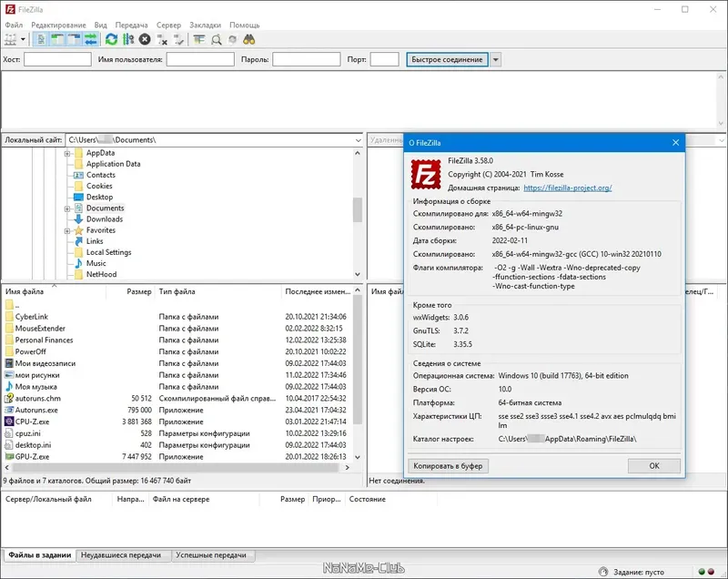
Task: Toggle local directory tree display
Action: pos(57,39)
